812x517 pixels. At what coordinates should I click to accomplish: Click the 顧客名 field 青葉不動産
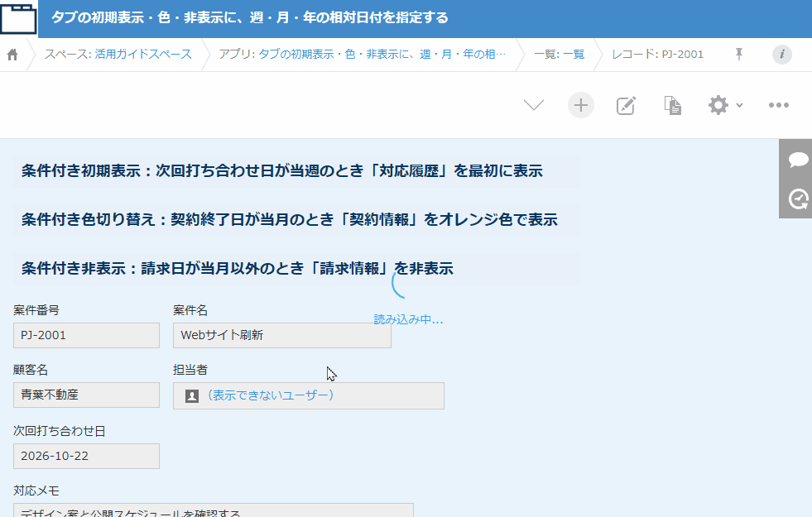click(x=86, y=395)
